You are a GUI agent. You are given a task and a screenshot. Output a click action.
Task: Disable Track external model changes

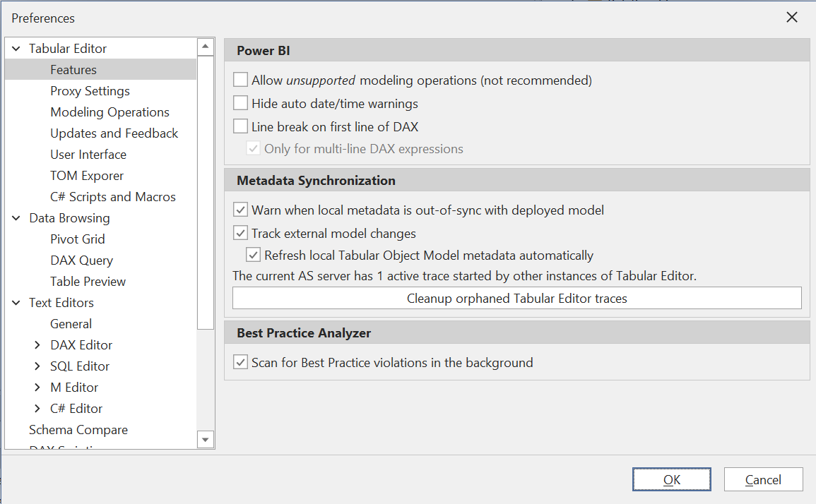pos(241,234)
